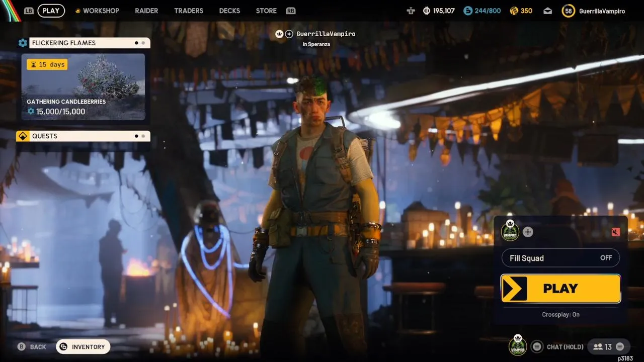
Task: Select the second page dot on Quests
Action: point(143,136)
